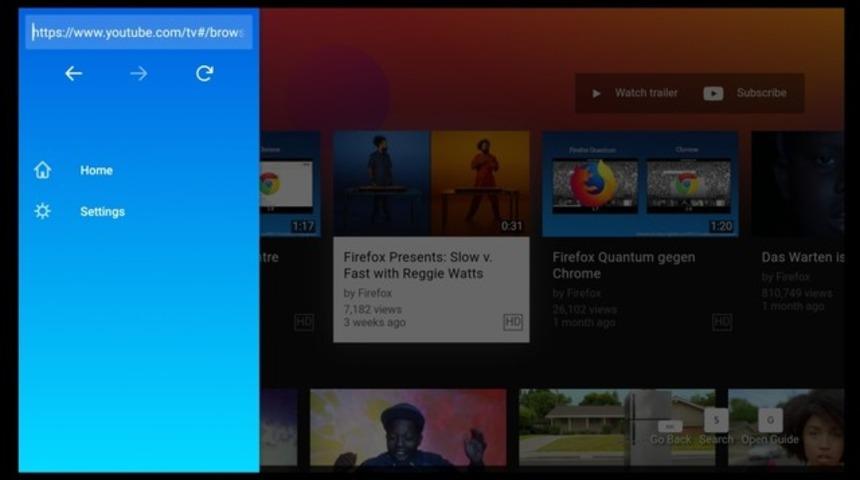Open the Home menu item label

click(x=97, y=171)
